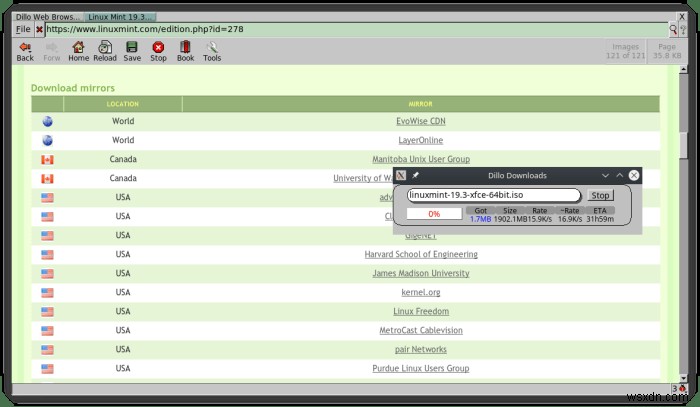700x407 pixels.
Task: Click the help question icon at top right
Action: pos(683,29)
